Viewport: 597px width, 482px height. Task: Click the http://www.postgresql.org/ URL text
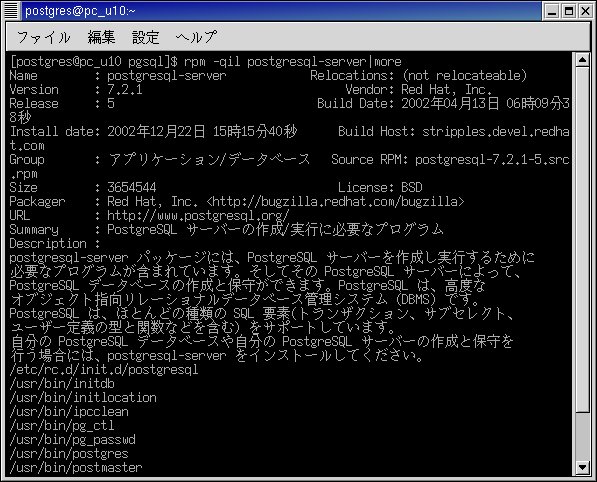pyautogui.click(x=198, y=216)
